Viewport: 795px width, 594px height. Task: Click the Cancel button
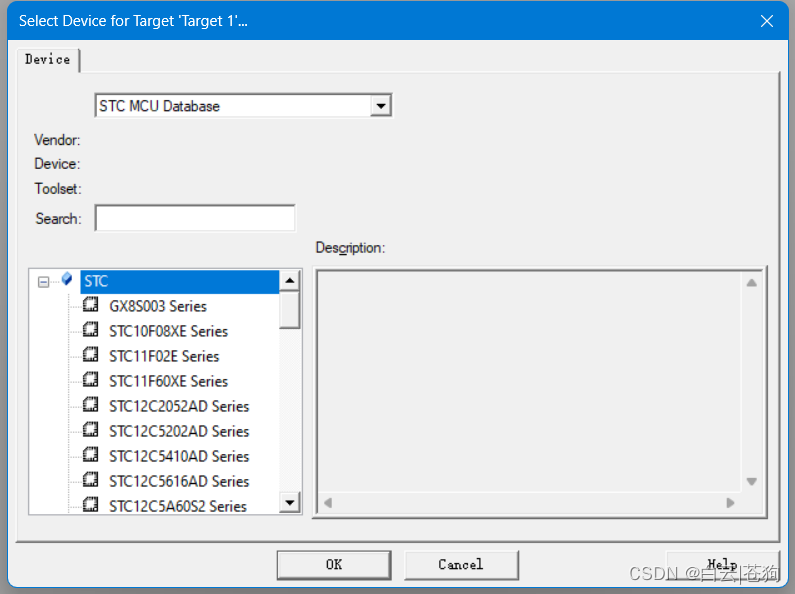tap(461, 565)
